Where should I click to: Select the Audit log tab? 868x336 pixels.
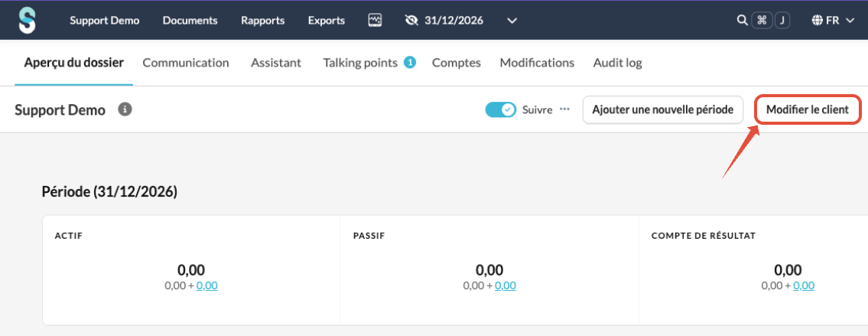coord(617,63)
